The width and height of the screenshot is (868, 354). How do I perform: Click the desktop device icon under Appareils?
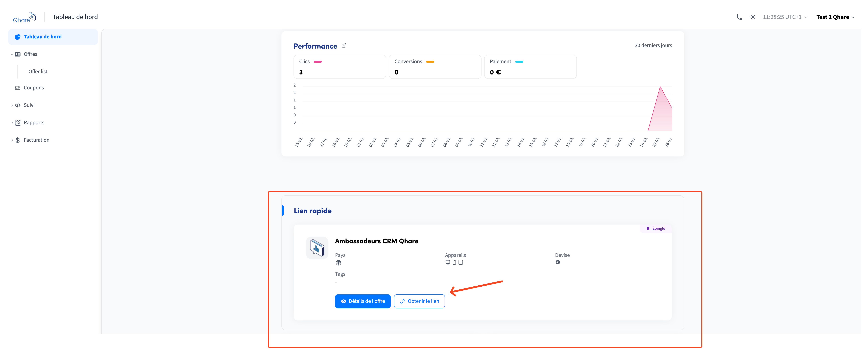pyautogui.click(x=447, y=262)
